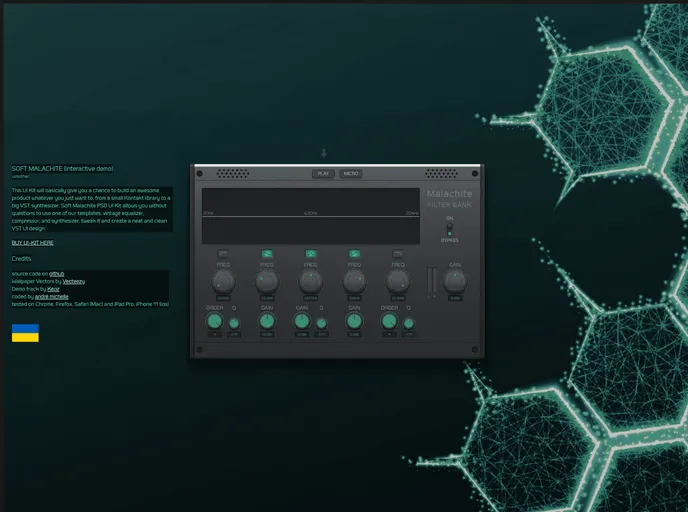Click the peak band FREQ knob
This screenshot has width=688, height=512.
click(x=311, y=282)
